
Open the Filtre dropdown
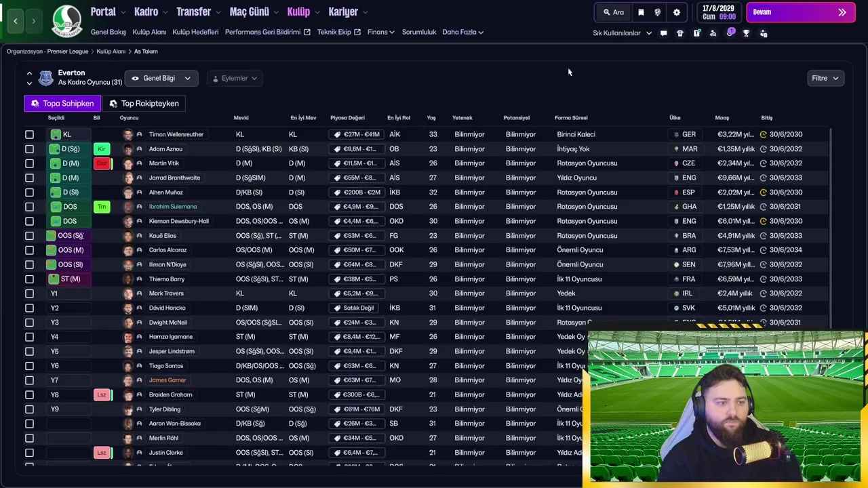pyautogui.click(x=825, y=78)
